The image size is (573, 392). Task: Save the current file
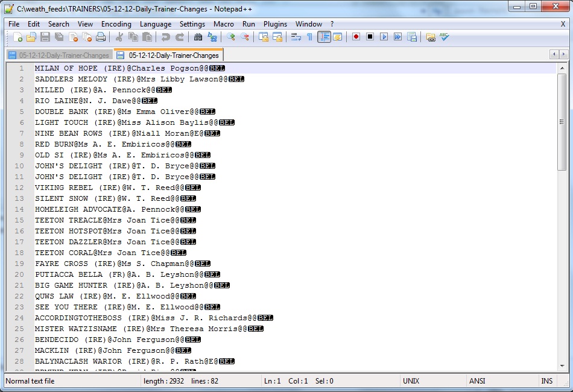(44, 37)
